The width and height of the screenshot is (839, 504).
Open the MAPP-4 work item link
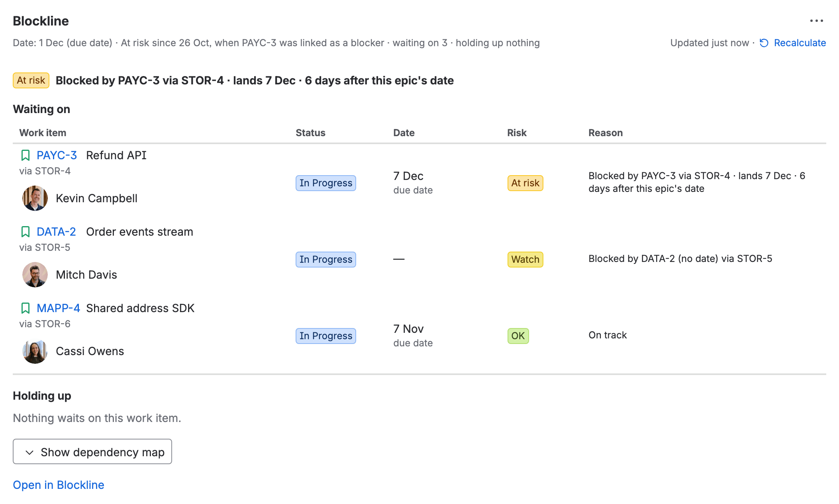pos(58,308)
